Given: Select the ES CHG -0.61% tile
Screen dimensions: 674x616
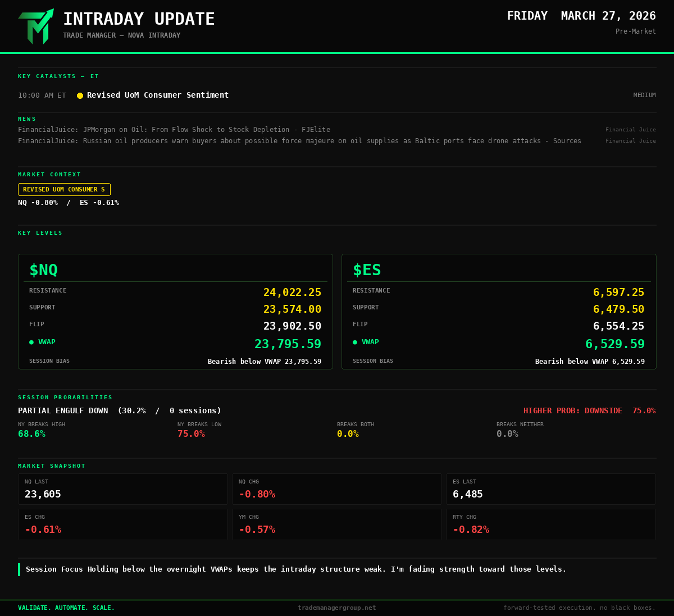Looking at the screenshot, I should click(x=123, y=524).
